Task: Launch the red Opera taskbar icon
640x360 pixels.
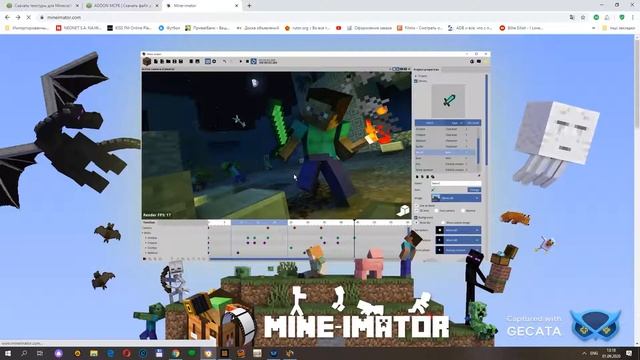Action: (x=127, y=353)
